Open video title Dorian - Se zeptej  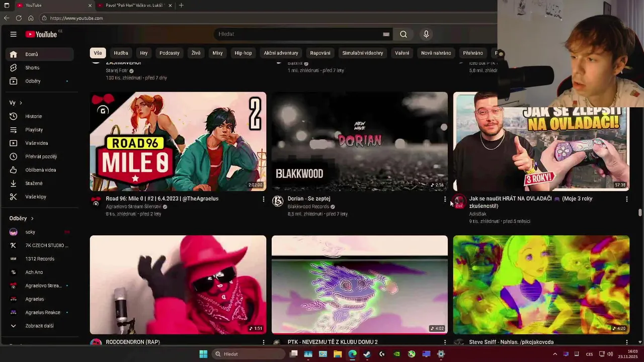click(x=309, y=199)
